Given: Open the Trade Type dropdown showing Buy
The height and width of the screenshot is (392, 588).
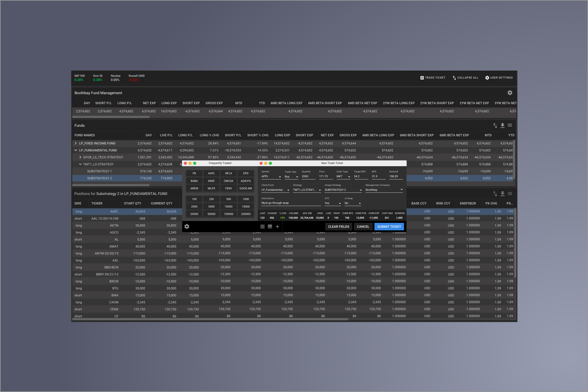Looking at the screenshot, I should point(291,176).
